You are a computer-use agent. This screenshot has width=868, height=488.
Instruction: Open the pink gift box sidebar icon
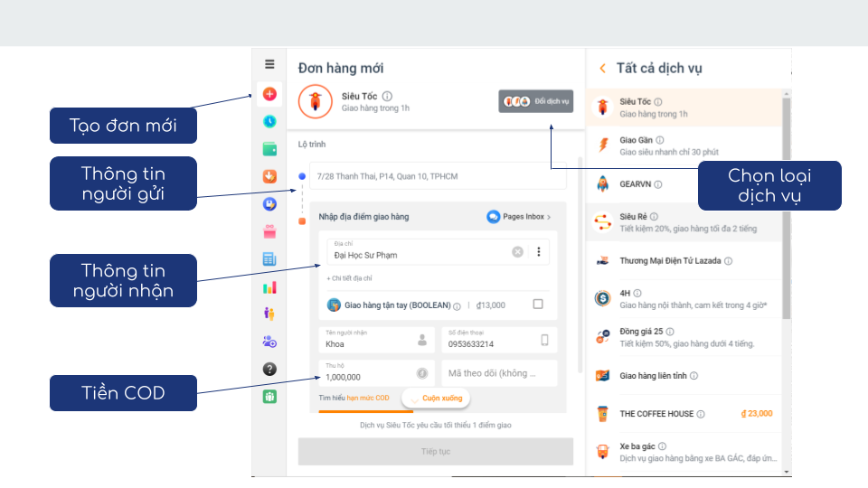pyautogui.click(x=269, y=231)
